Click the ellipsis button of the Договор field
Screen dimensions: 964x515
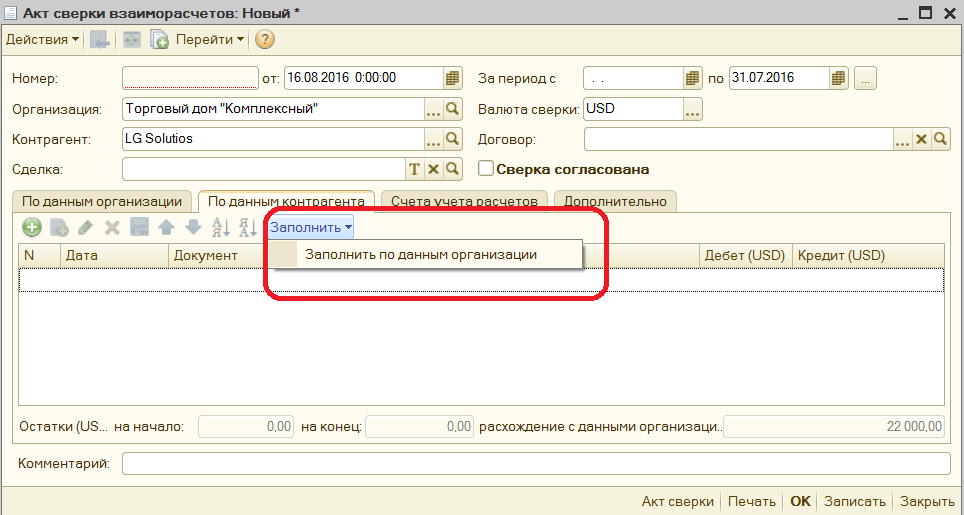click(902, 140)
